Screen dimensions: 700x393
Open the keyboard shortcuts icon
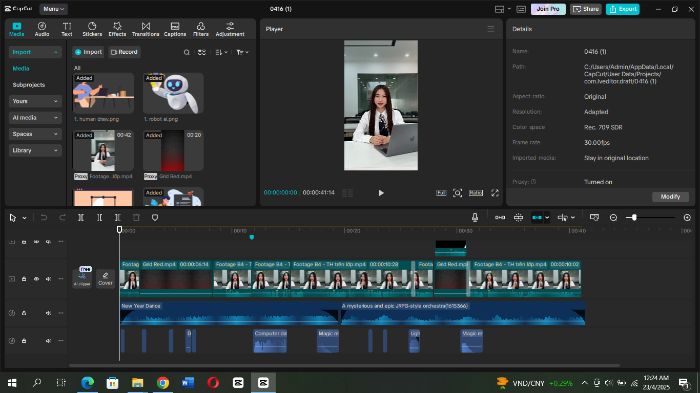tap(521, 9)
